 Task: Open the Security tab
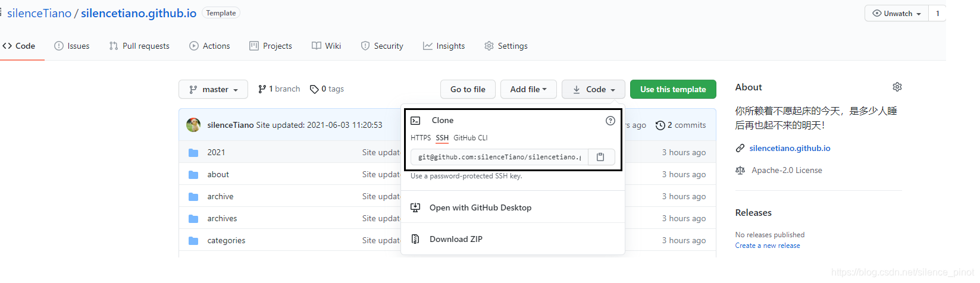point(382,46)
